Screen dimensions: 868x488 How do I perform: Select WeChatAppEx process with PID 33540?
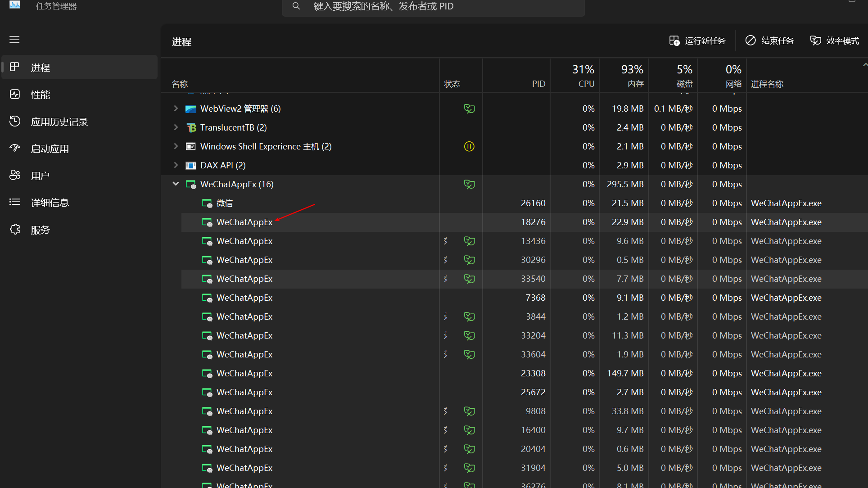click(x=524, y=279)
